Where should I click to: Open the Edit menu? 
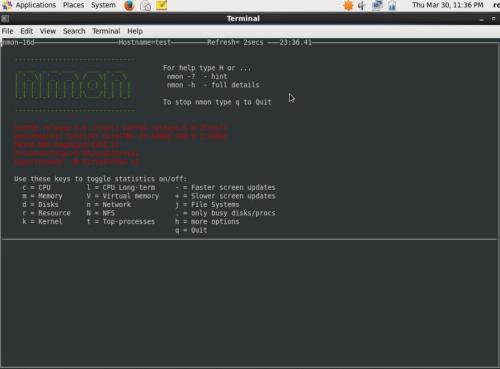pos(26,31)
